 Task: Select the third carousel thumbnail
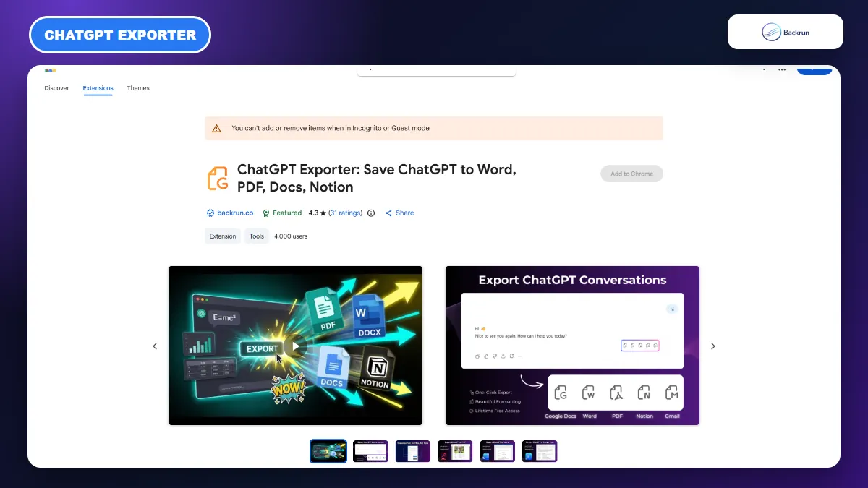coord(413,451)
